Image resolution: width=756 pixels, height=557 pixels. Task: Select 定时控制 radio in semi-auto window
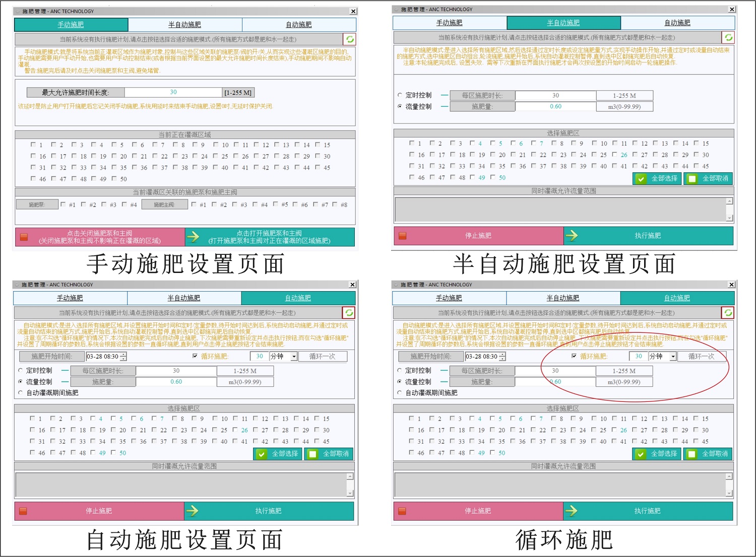click(400, 95)
